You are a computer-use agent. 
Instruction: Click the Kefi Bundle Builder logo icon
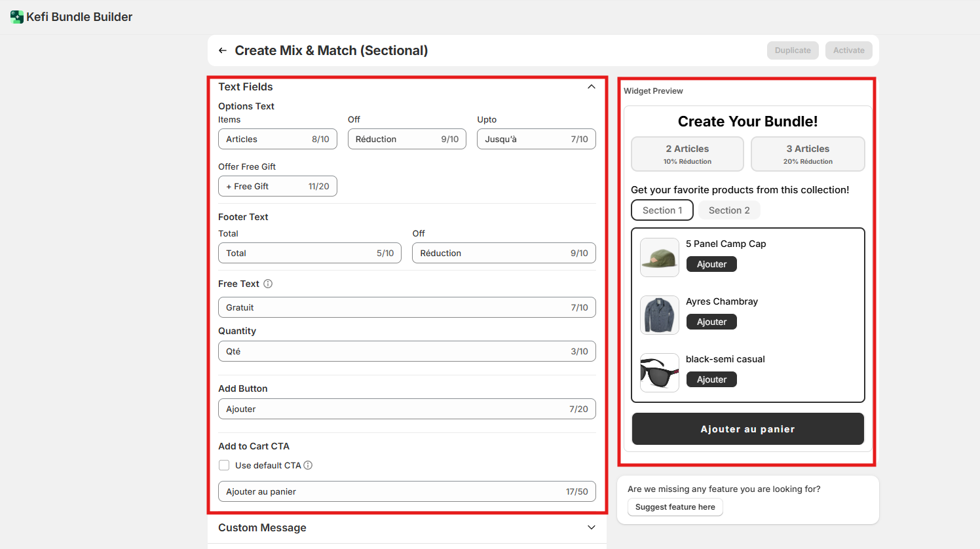(17, 17)
